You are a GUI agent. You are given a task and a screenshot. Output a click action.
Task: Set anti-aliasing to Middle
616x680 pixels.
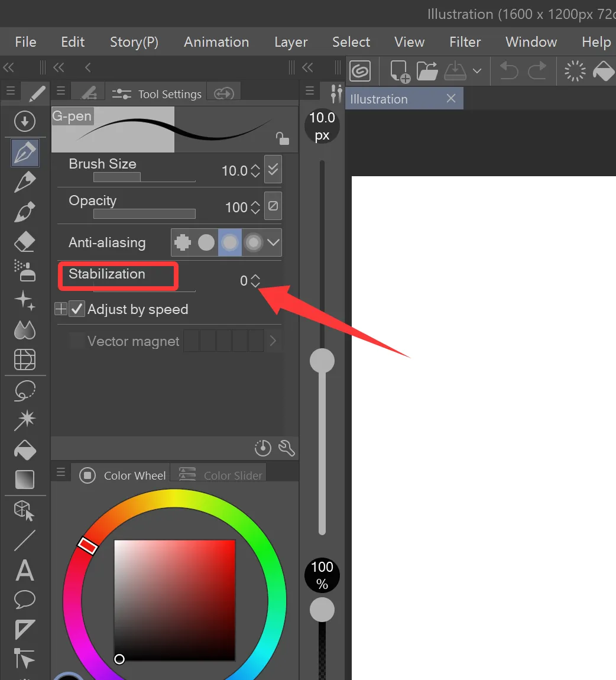[230, 242]
